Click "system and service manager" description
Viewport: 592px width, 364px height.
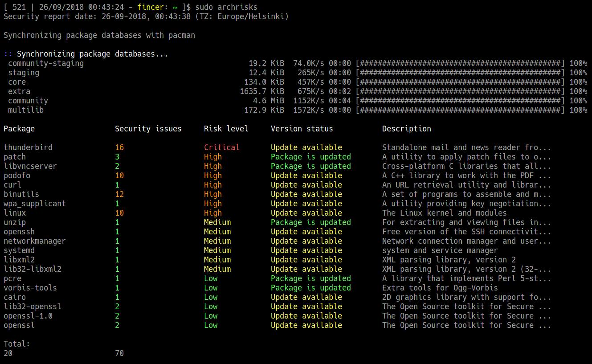[x=440, y=250]
